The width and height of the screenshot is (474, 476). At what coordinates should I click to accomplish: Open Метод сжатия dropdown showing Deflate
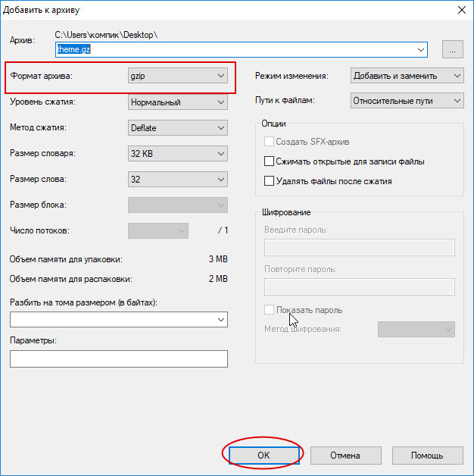click(178, 128)
